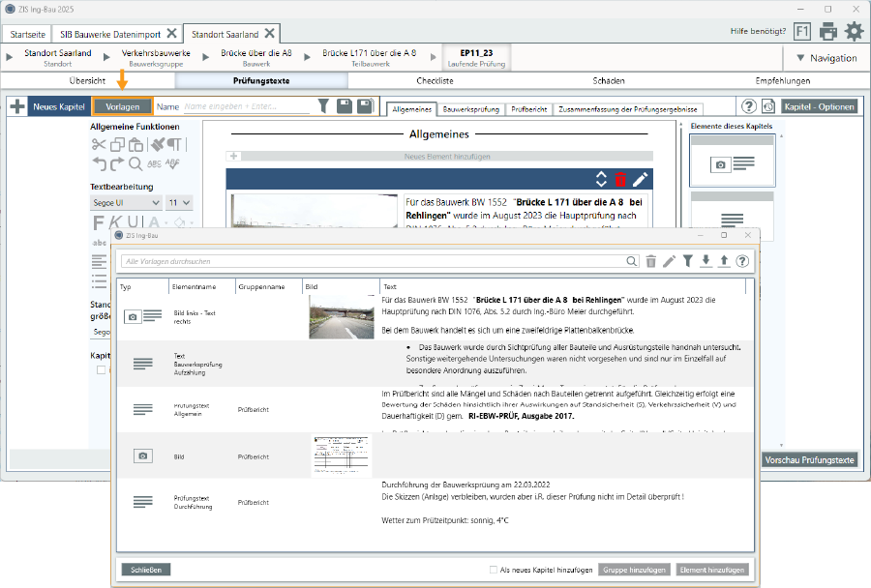871x588 pixels.
Task: Click the pencil edit icon in element header
Action: click(640, 179)
